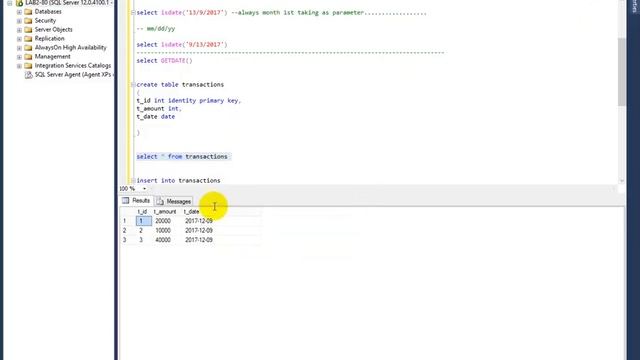
Task: Click the AlwaysOn High Availability folder icon
Action: [28, 48]
